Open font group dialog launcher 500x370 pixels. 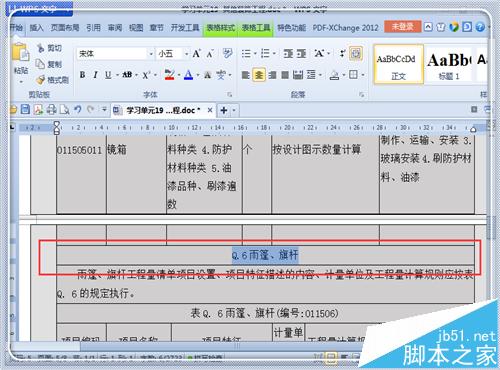pyautogui.click(x=229, y=95)
